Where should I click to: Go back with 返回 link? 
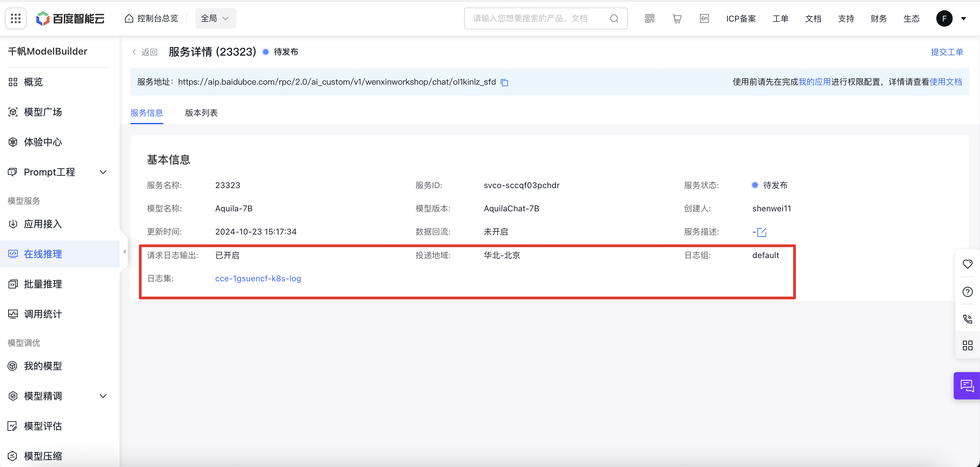[x=144, y=52]
